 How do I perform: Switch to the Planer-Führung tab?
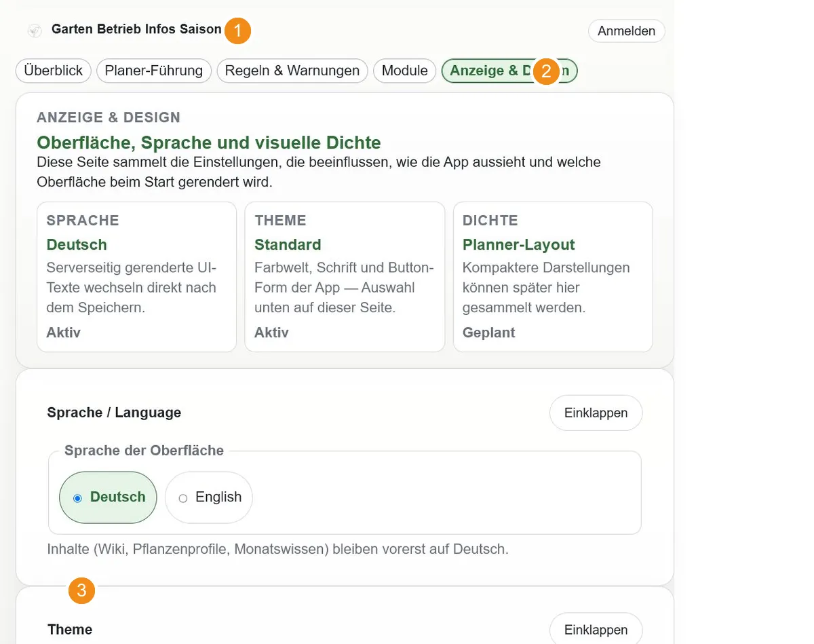click(154, 71)
